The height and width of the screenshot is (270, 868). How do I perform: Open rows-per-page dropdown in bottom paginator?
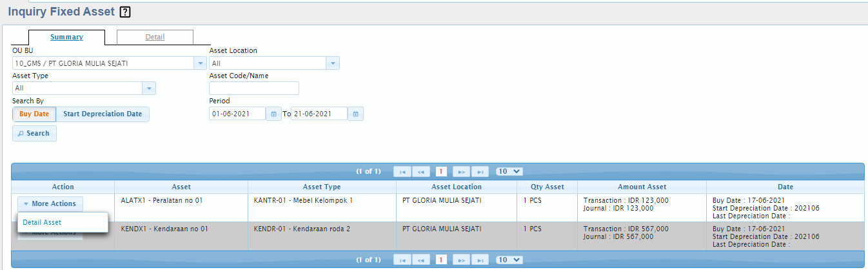click(509, 260)
